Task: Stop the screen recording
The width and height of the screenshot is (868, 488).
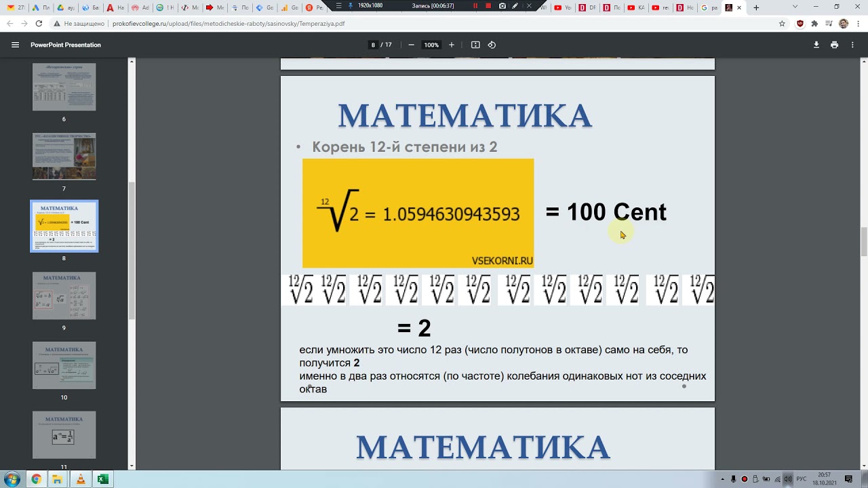Action: point(488,5)
